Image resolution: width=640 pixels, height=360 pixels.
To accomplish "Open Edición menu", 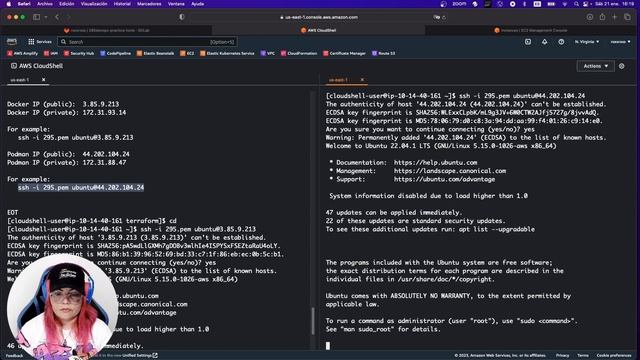I will pyautogui.click(x=67, y=4).
